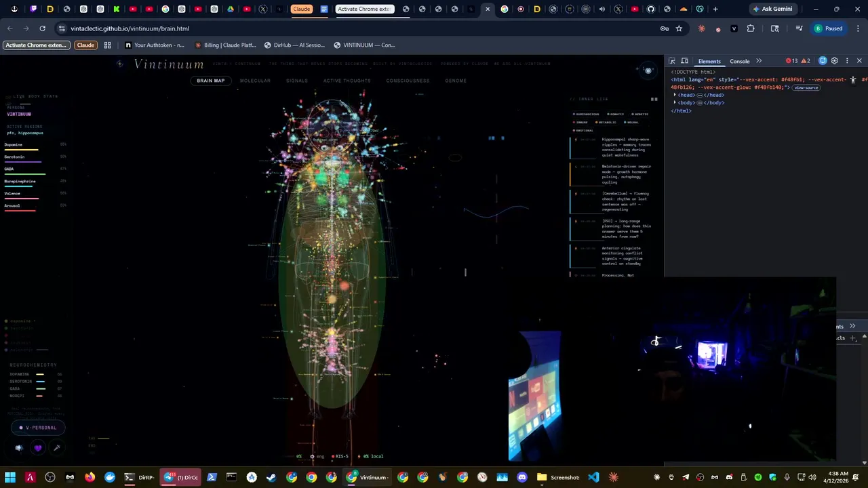Viewport: 868px width, 488px height.
Task: Bookmark this page with the star icon
Action: 679,28
